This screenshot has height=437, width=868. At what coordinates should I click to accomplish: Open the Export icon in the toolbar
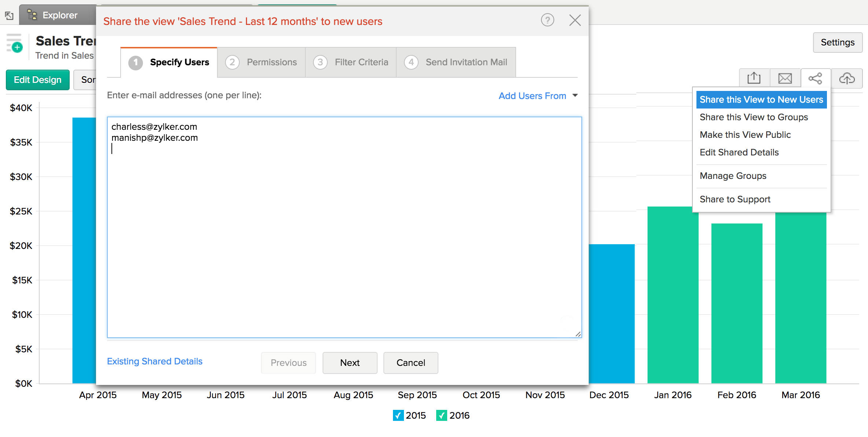tap(754, 78)
